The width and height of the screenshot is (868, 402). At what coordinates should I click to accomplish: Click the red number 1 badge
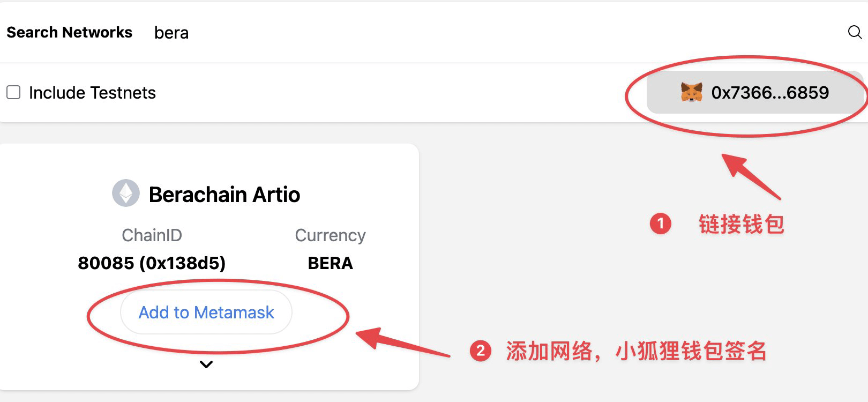coord(660,224)
